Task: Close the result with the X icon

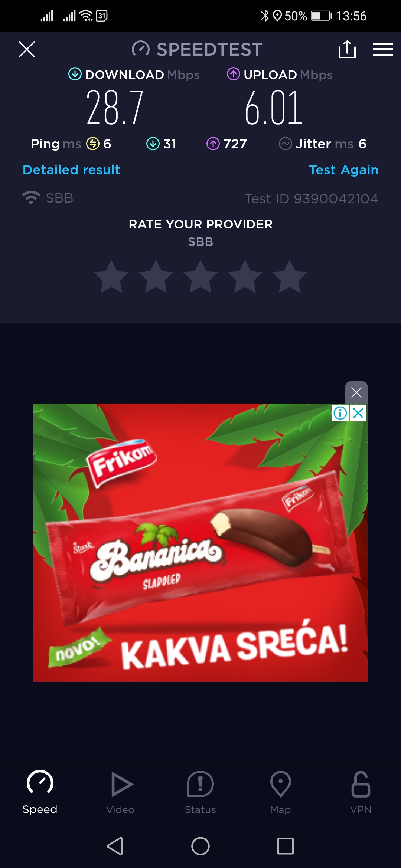Action: 27,49
